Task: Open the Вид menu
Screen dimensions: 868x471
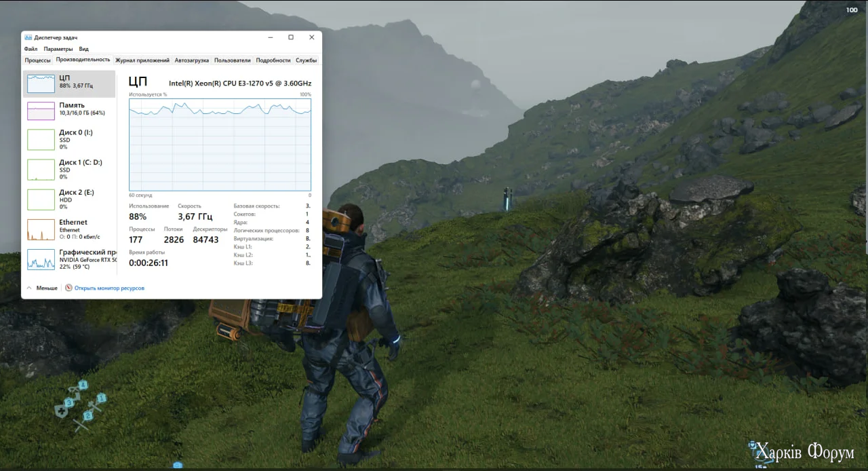Action: tap(83, 49)
